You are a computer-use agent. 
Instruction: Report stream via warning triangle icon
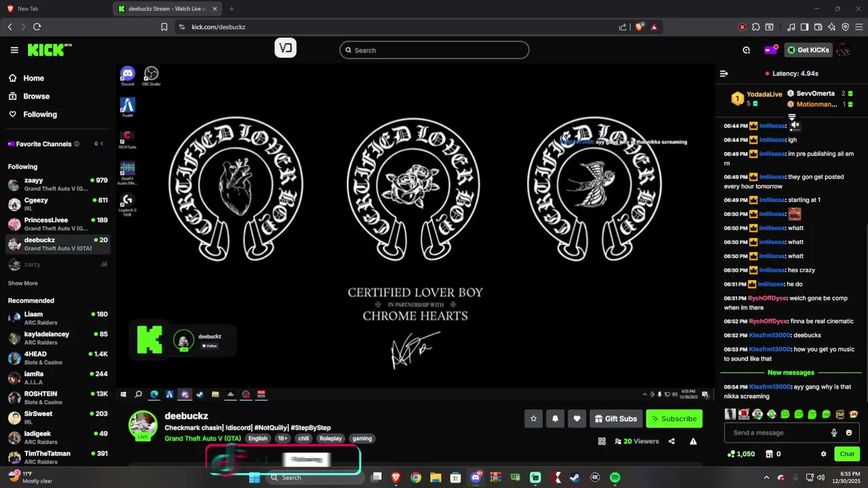693,441
